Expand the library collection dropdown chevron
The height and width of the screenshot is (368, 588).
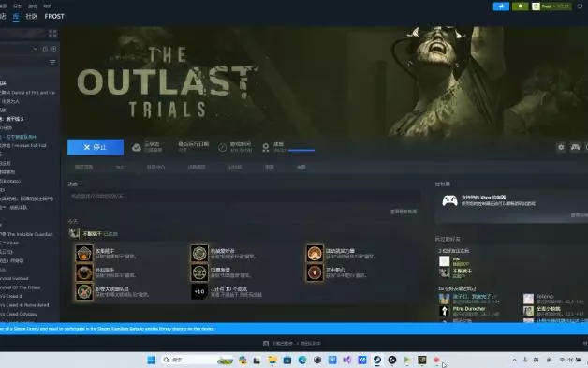(35, 49)
